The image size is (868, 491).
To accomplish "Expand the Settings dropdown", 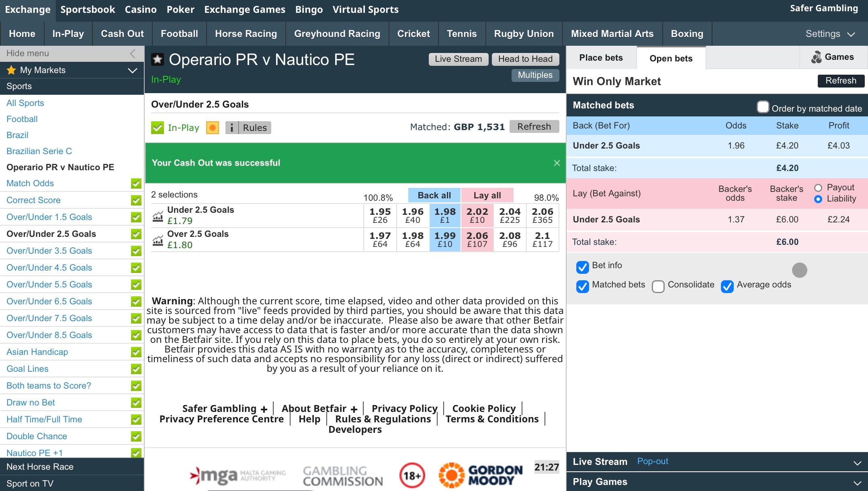I will (830, 34).
